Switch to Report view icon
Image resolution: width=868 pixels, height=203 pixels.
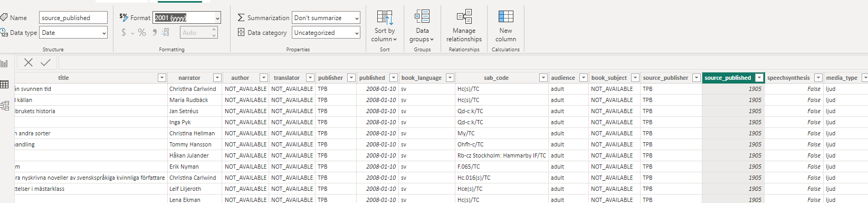point(5,63)
